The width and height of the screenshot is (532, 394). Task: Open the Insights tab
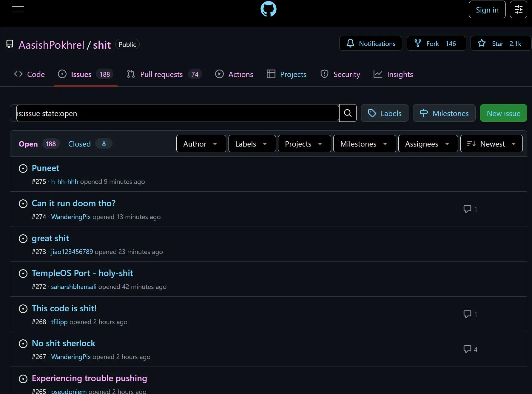click(x=393, y=74)
